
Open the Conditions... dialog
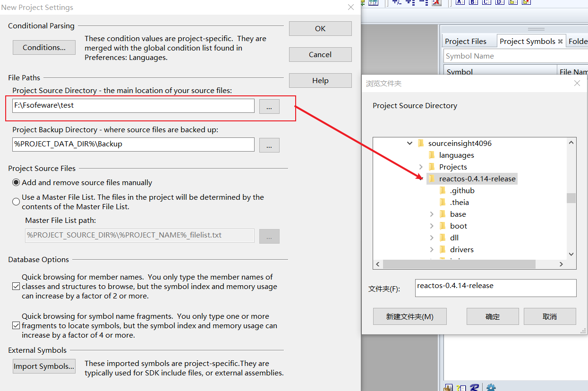(44, 47)
